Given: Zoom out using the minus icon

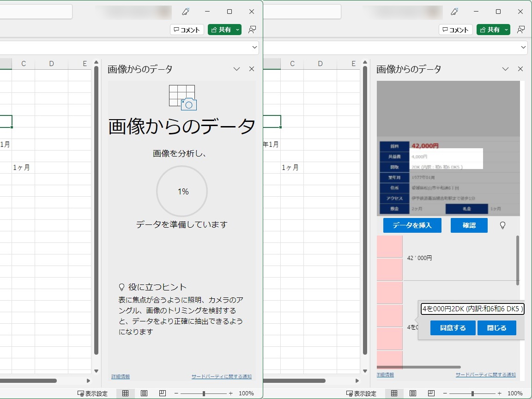Looking at the screenshot, I should 445,393.
